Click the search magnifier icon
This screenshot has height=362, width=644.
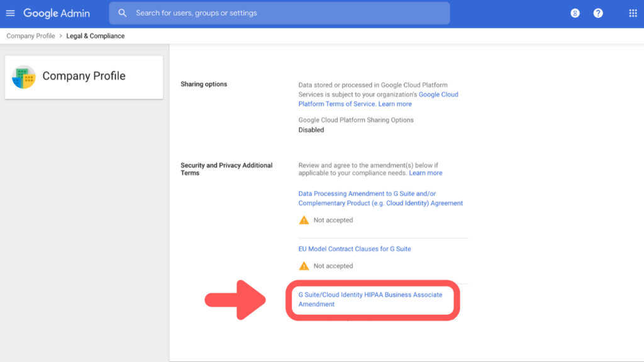point(122,13)
